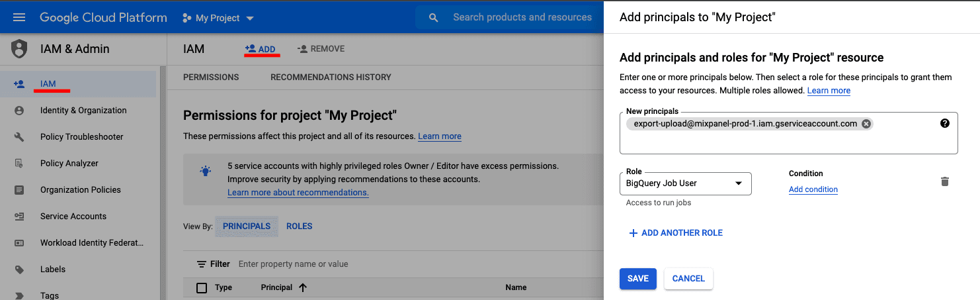Open Service Accounts in sidebar

click(x=73, y=217)
